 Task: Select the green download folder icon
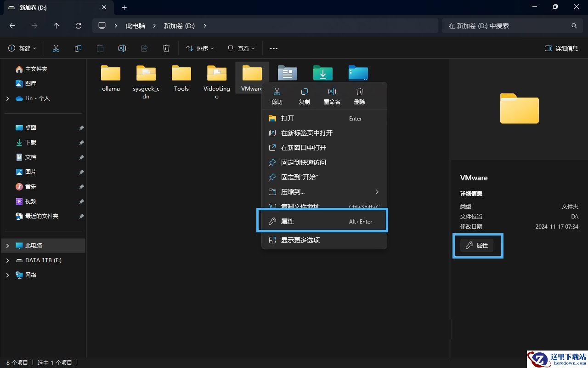(323, 73)
